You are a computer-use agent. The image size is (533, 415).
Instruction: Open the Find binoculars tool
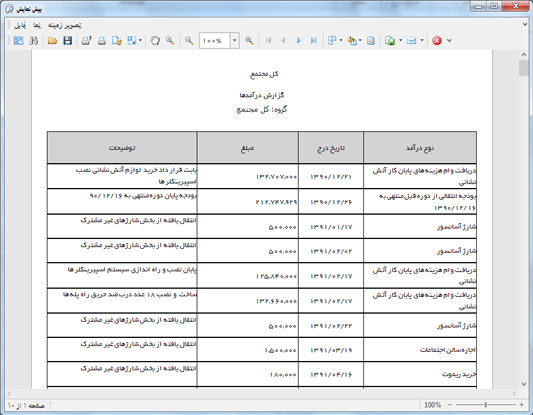coord(33,41)
